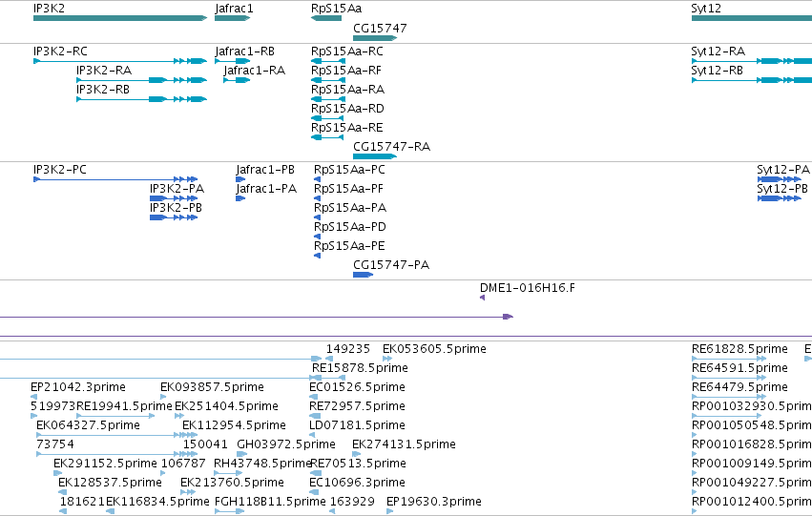
Task: Click the RE72957.5prime EST label
Action: click(x=357, y=406)
